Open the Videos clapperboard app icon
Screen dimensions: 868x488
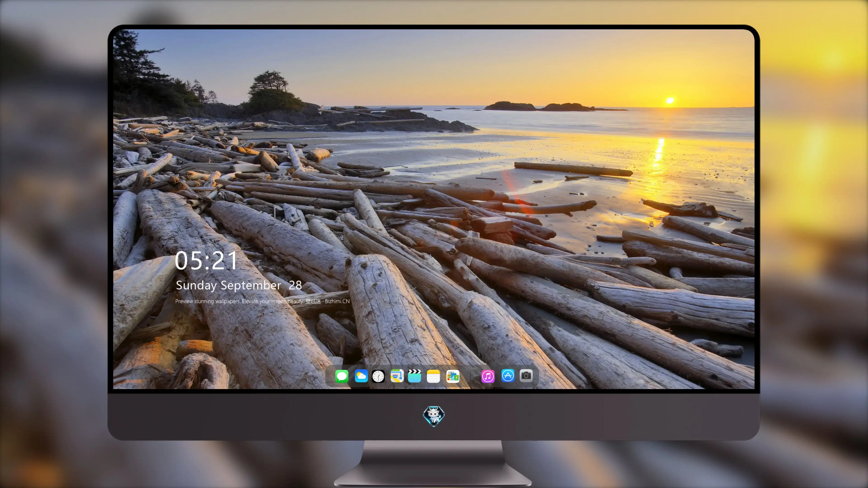[415, 376]
